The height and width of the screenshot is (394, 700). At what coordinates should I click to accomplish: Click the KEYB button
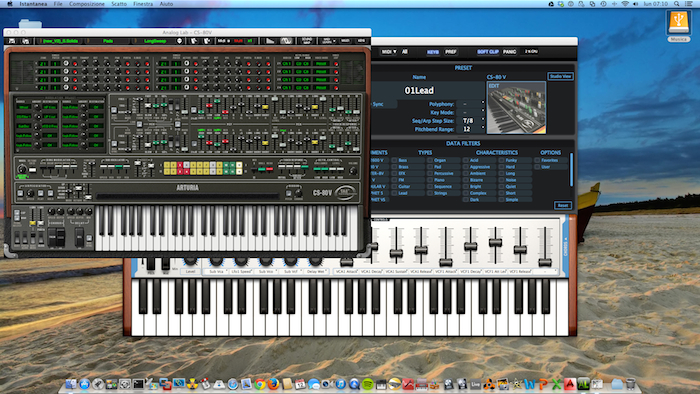433,52
